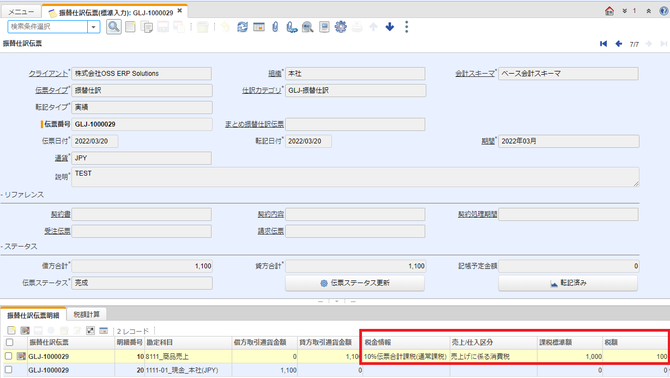Open the three-dot more options menu
Image resolution: width=670 pixels, height=378 pixels.
point(406,27)
